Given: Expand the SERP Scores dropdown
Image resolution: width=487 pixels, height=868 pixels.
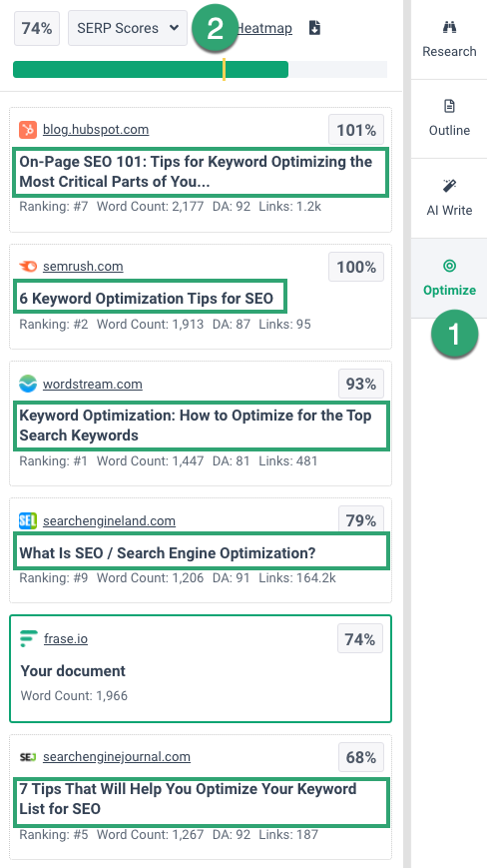Looking at the screenshot, I should 128,28.
